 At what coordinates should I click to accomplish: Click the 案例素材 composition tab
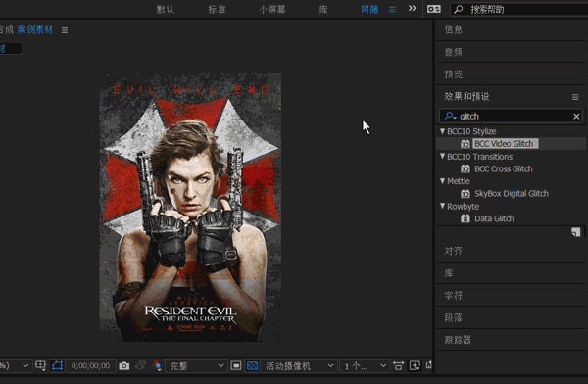click(x=35, y=30)
